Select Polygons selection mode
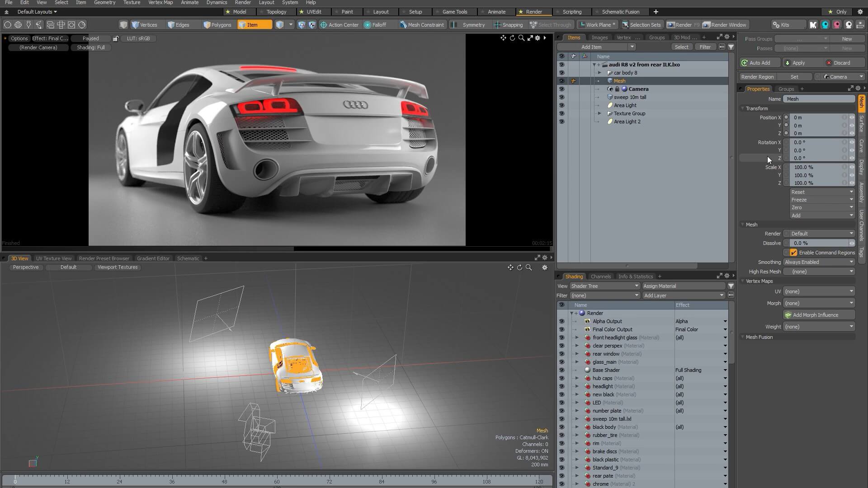Screen dimensions: 868x488 coord(217,25)
